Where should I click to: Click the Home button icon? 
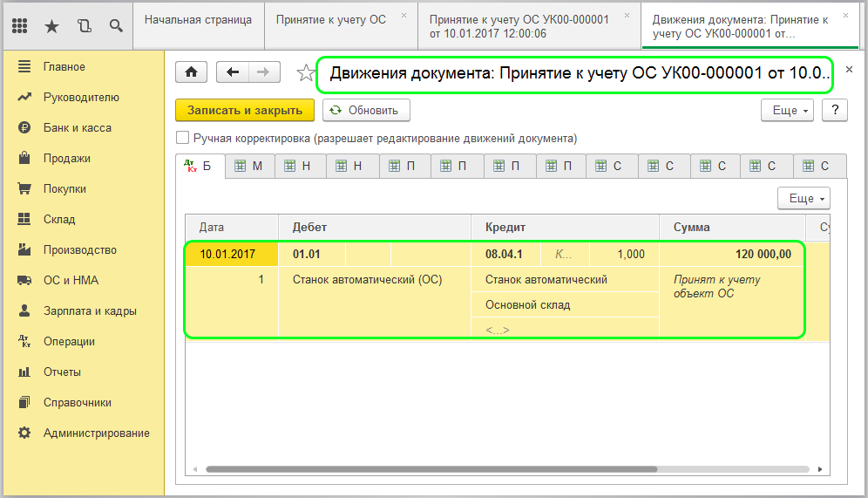[192, 72]
